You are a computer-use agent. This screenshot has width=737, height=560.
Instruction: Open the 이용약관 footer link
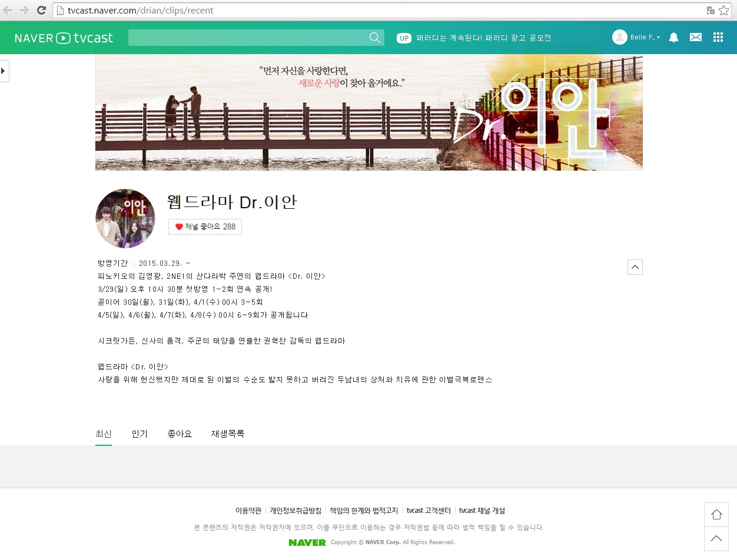coord(248,511)
